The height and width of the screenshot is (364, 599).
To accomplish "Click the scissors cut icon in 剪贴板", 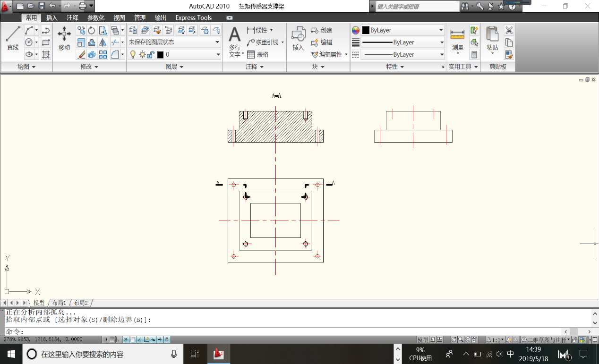I will pos(509,30).
